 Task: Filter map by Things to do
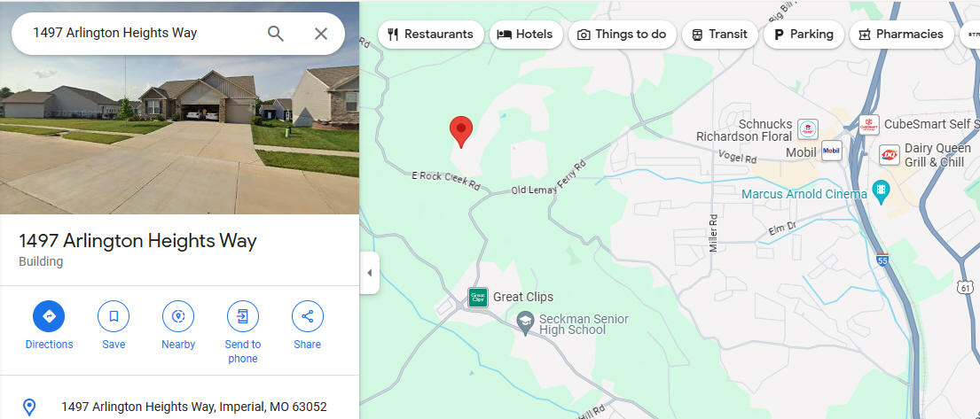622,35
